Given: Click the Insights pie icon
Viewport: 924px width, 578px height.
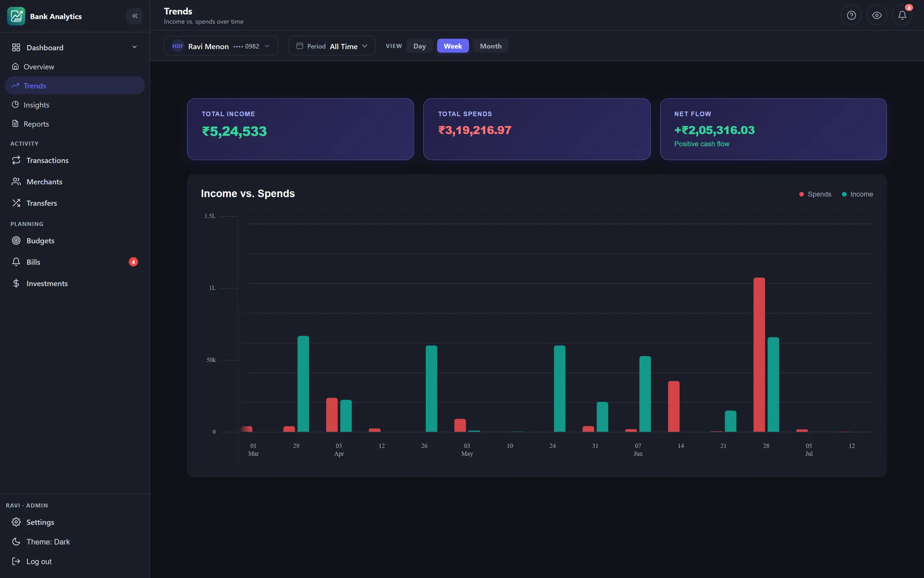Looking at the screenshot, I should 15,104.
